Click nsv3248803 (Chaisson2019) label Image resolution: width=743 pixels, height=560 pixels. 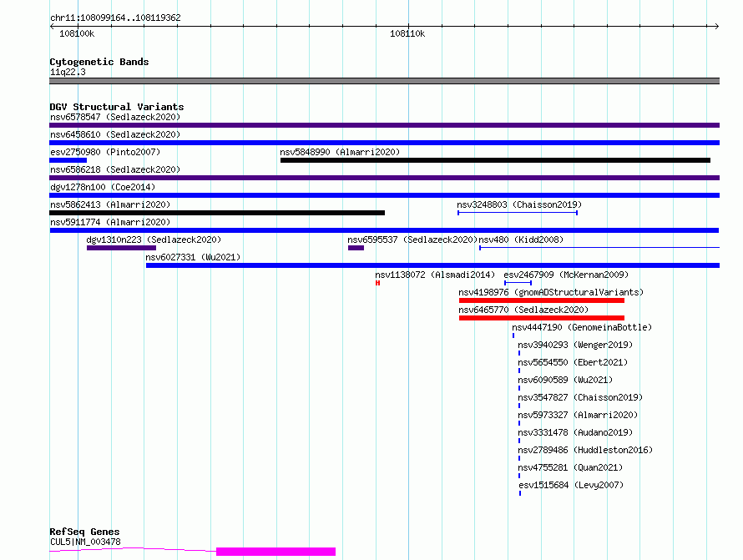tap(519, 204)
